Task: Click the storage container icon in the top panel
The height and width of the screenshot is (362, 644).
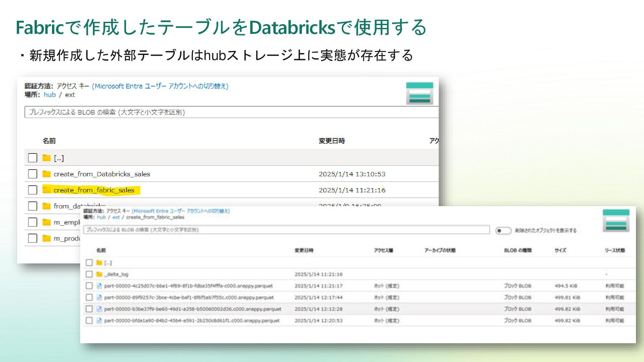Action: click(419, 93)
